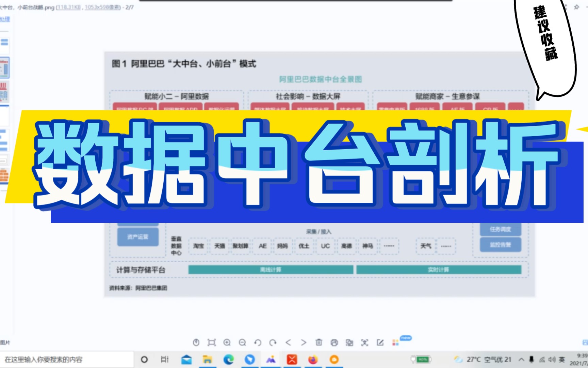The width and height of the screenshot is (588, 368).
Task: Open File Explorer on taskbar
Action: [207, 359]
